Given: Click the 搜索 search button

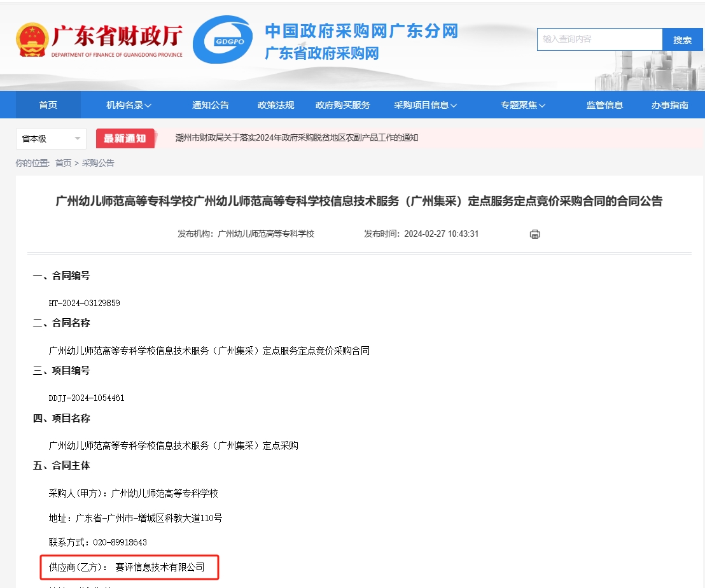Looking at the screenshot, I should [x=682, y=39].
